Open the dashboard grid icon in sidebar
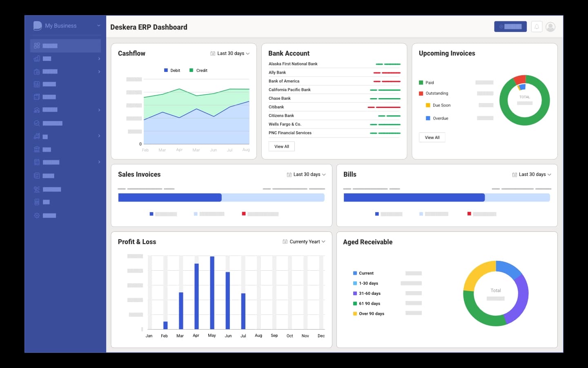The width and height of the screenshot is (588, 368). [37, 46]
